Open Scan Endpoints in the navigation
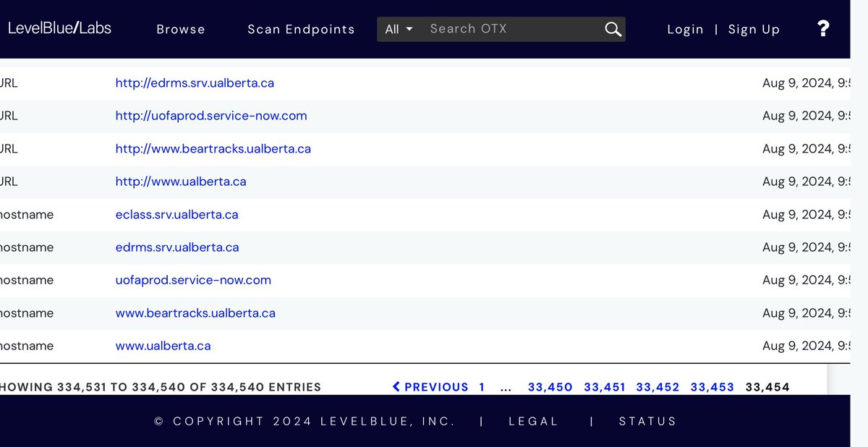 coord(301,30)
